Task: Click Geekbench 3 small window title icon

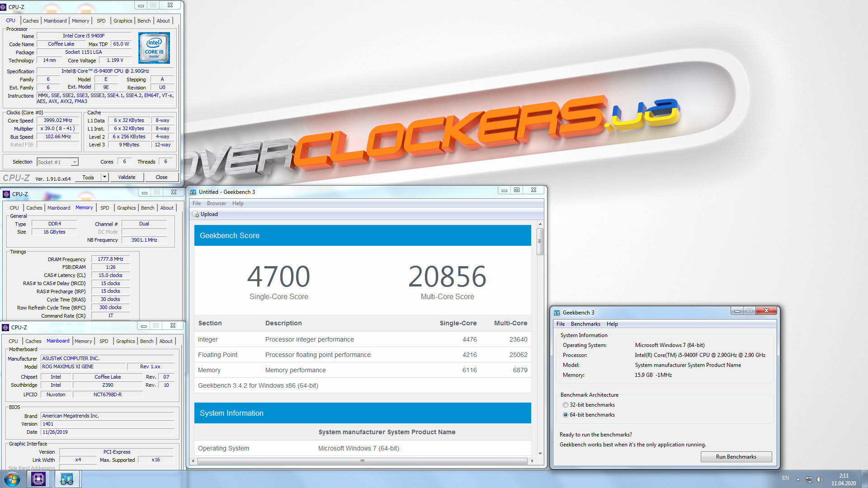Action: (x=557, y=312)
